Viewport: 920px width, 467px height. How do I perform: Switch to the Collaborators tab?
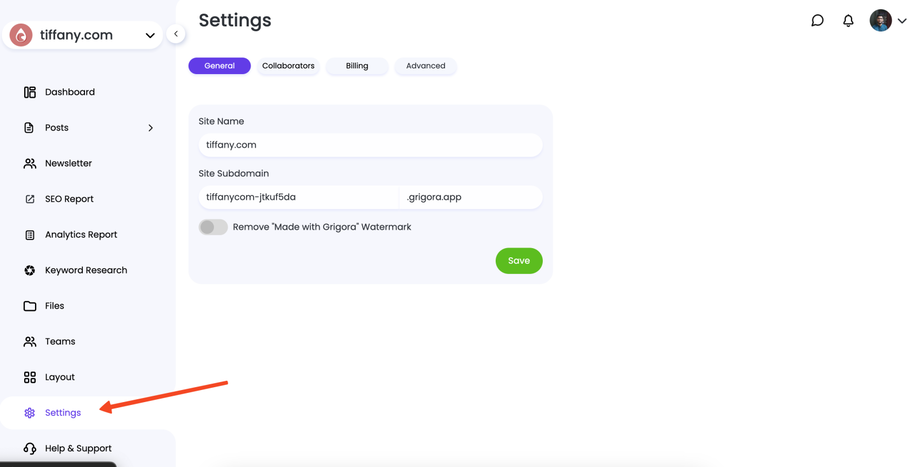pos(288,66)
